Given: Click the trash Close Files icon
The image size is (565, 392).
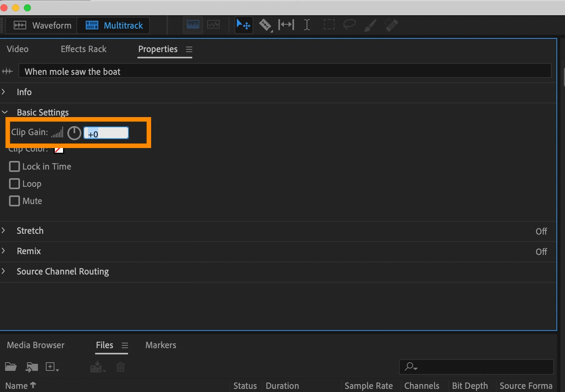Looking at the screenshot, I should tap(121, 367).
